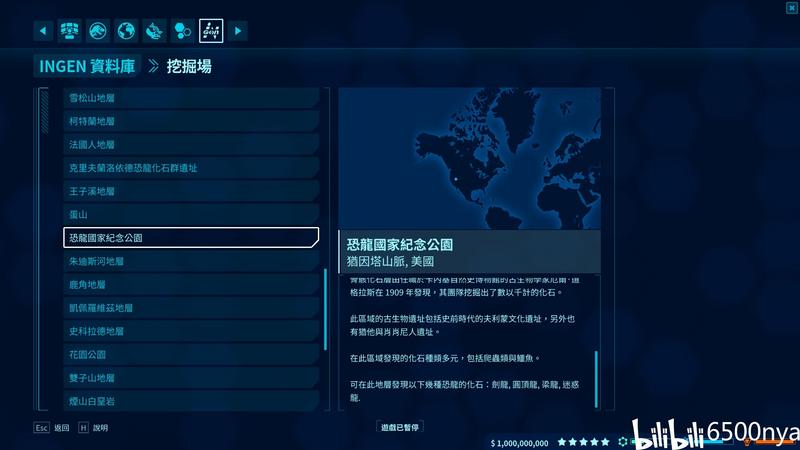Select 史科拉德地層 entry
Screen dimensions: 800x450
tap(191, 332)
